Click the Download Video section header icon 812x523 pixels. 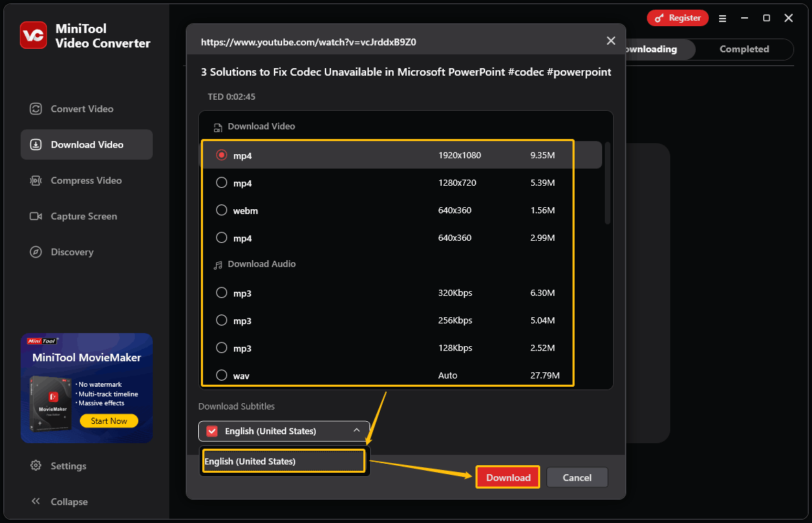point(218,127)
